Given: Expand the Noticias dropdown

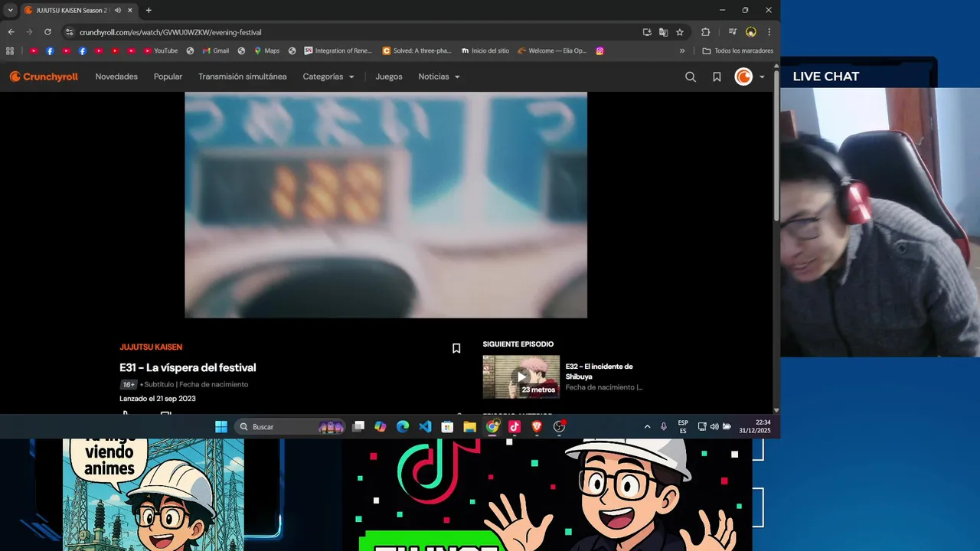Looking at the screenshot, I should [x=439, y=77].
